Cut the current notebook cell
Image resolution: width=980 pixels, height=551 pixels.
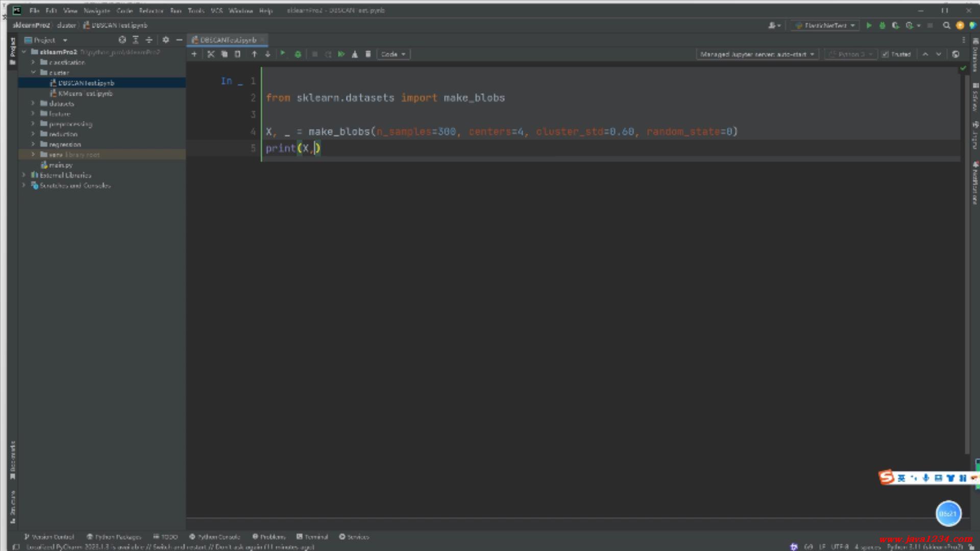[211, 54]
